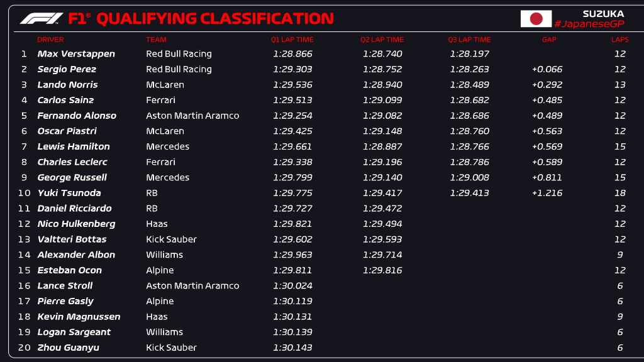Select the Q3 LAP TIME column header
The width and height of the screenshot is (644, 362).
469,40
